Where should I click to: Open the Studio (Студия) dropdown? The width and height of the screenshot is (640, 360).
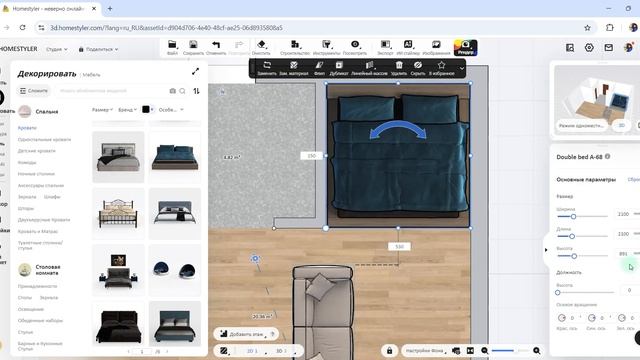(x=57, y=49)
